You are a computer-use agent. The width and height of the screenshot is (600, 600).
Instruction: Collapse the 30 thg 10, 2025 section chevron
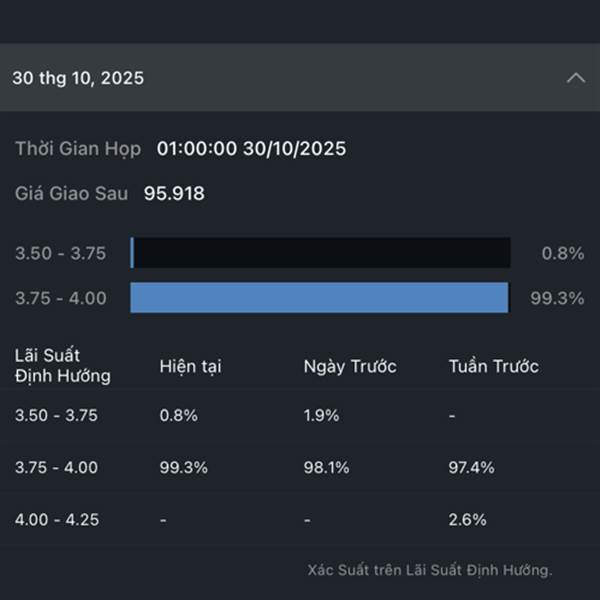(575, 78)
